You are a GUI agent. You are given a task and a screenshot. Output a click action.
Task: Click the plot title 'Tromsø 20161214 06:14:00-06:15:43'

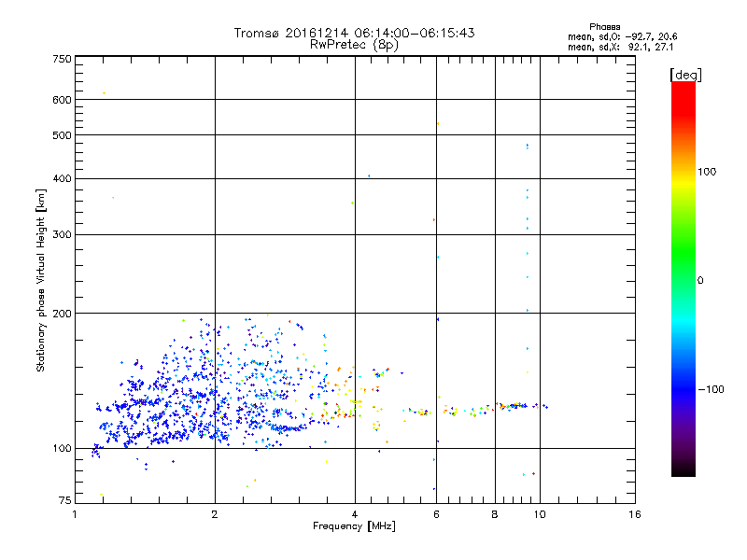click(x=354, y=33)
